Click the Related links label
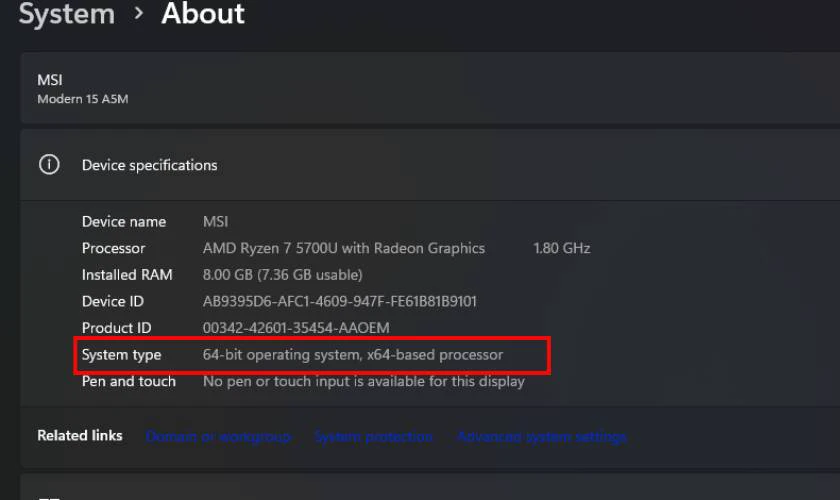The width and height of the screenshot is (840, 500). click(80, 435)
